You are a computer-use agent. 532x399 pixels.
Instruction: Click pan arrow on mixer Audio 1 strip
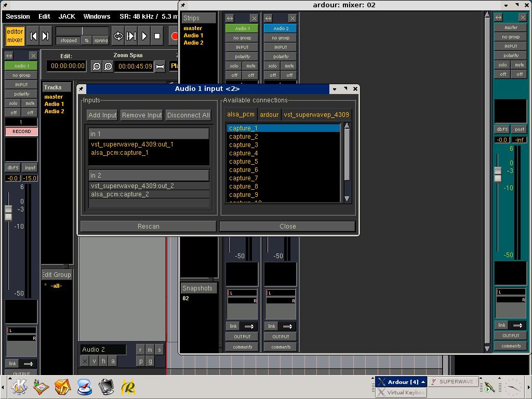point(249,326)
